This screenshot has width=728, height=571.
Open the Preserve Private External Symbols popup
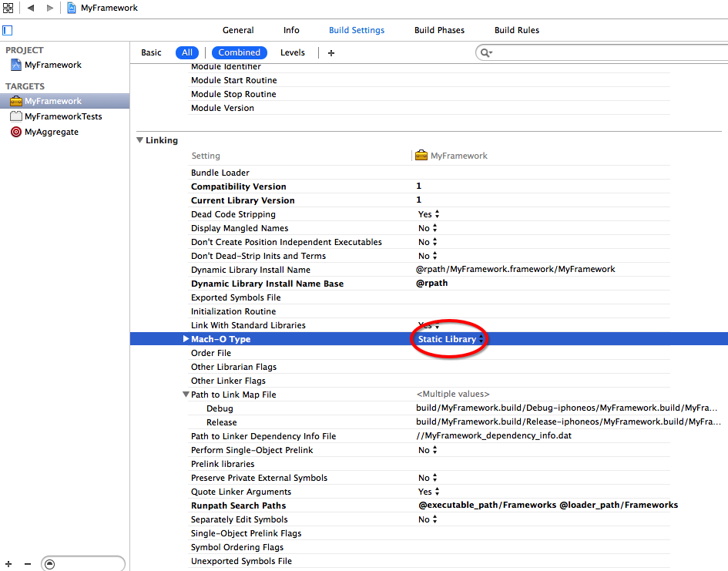click(x=428, y=479)
